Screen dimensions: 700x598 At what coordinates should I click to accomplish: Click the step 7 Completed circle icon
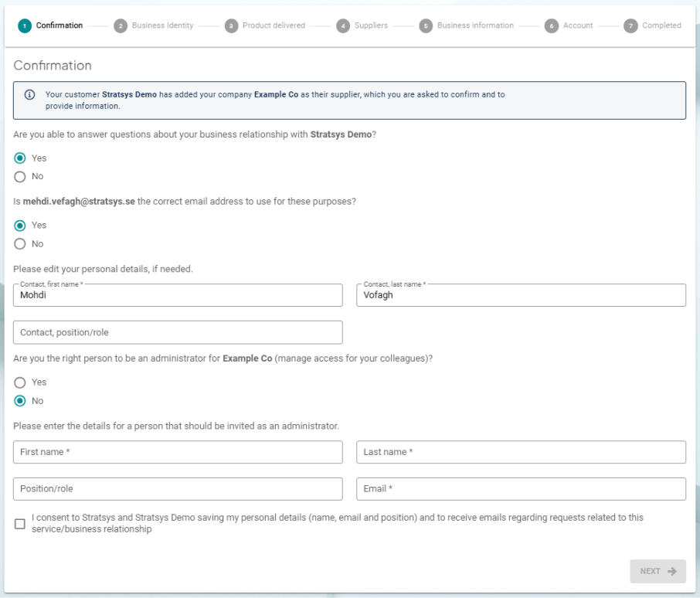pos(630,26)
